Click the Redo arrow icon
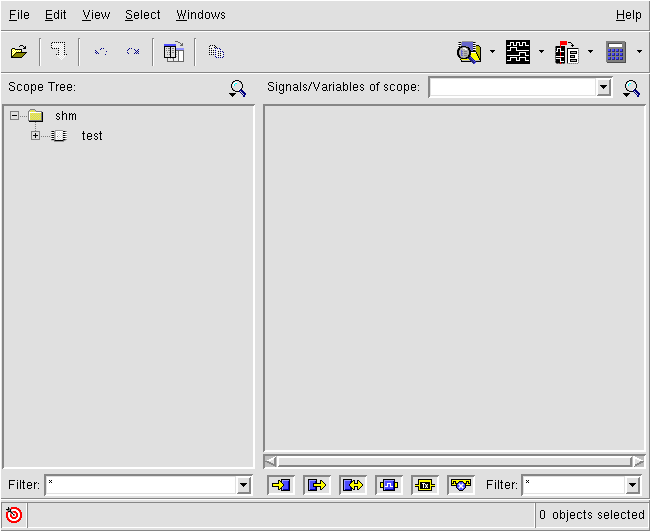 click(x=133, y=51)
